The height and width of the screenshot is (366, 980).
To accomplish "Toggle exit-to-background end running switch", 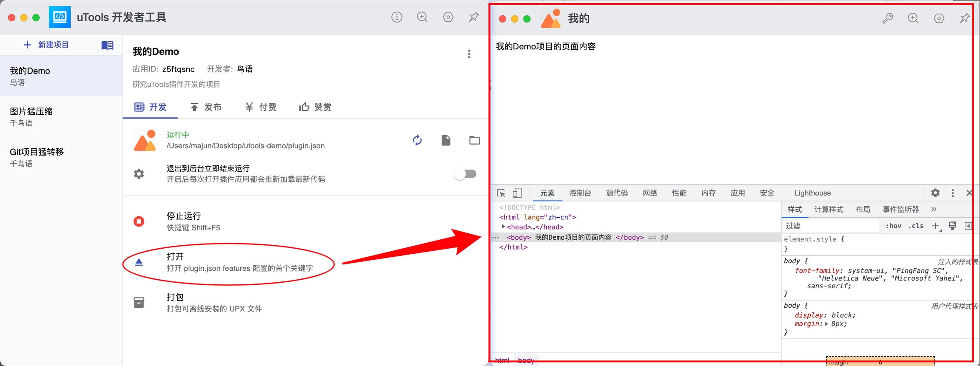I will pyautogui.click(x=465, y=174).
